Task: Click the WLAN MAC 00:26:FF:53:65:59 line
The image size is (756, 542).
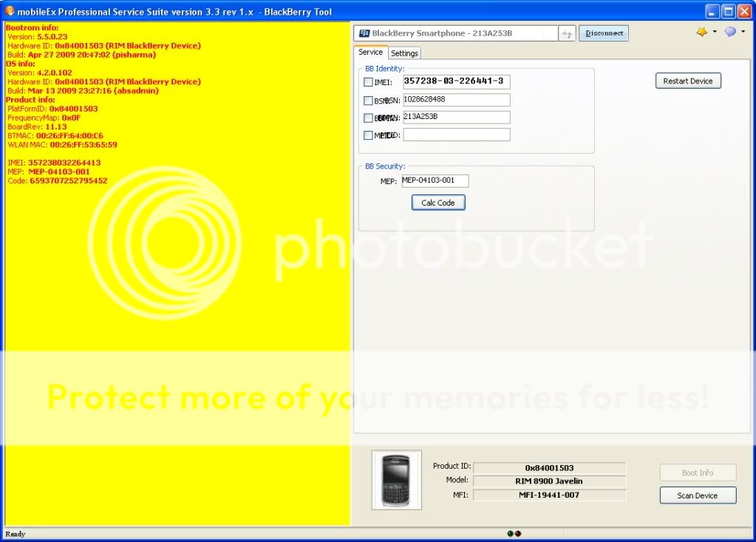Action: [62, 145]
